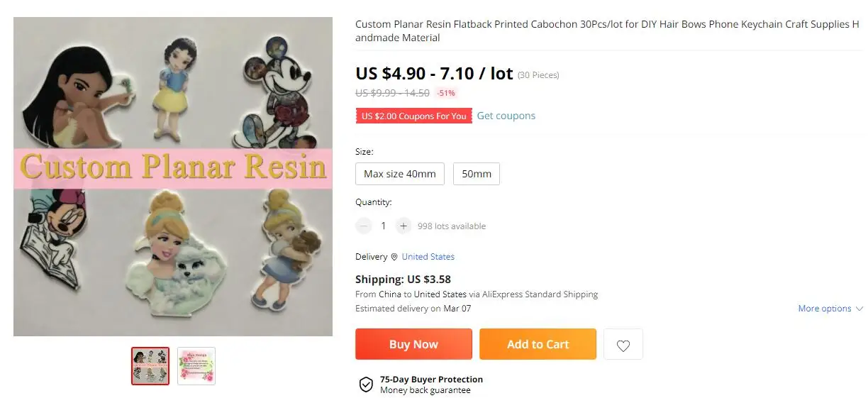Expand More options for shipping
Screen dimensions: 868x398
click(x=830, y=309)
